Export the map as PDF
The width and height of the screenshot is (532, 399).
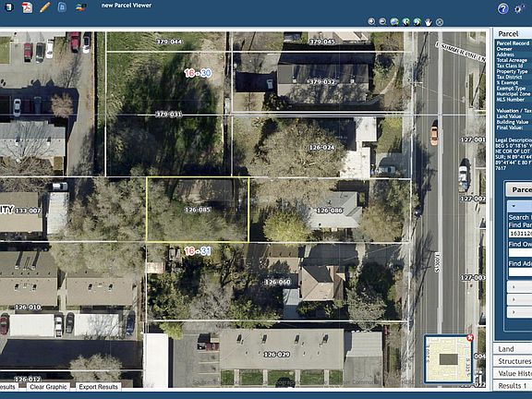[28, 7]
